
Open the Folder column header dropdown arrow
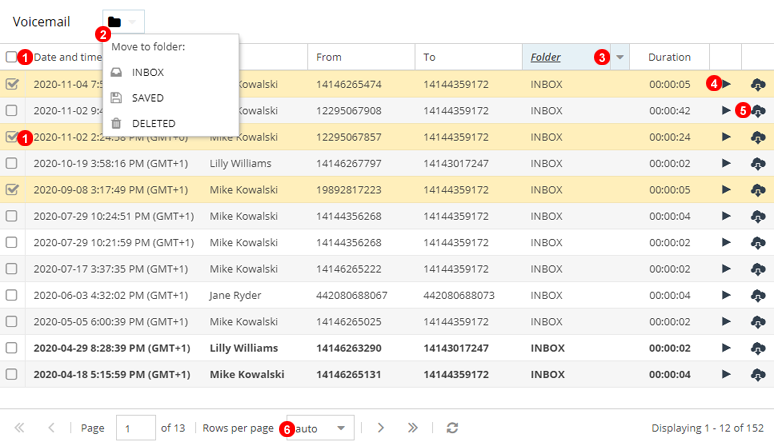click(620, 57)
